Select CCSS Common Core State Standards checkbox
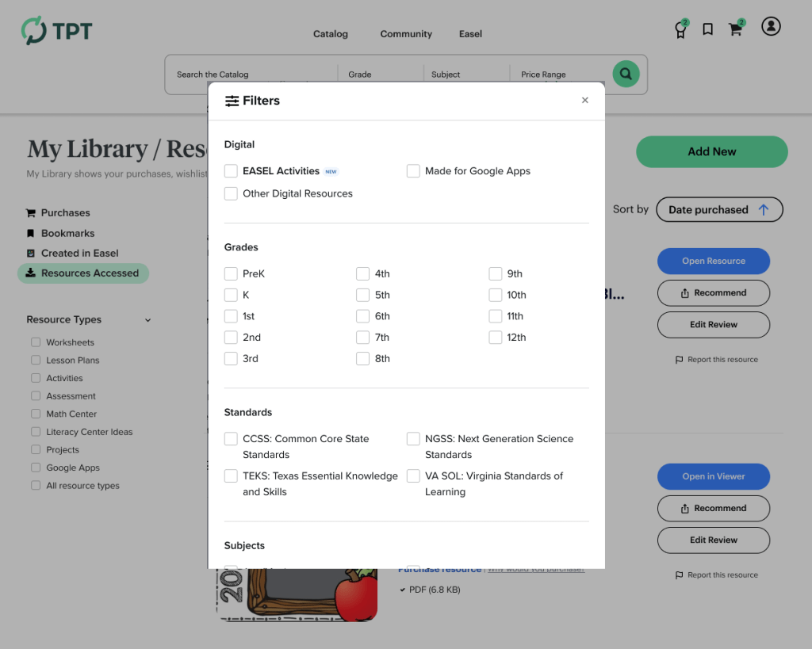Image resolution: width=812 pixels, height=649 pixels. point(231,439)
